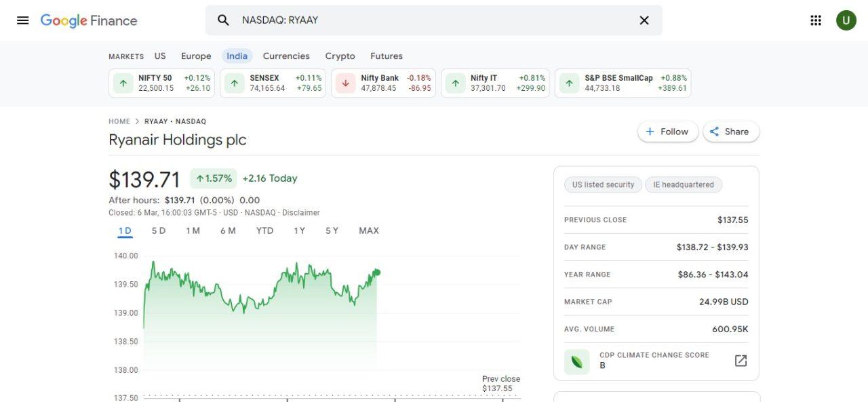The image size is (868, 402).
Task: Click the After hours price line
Action: point(184,200)
